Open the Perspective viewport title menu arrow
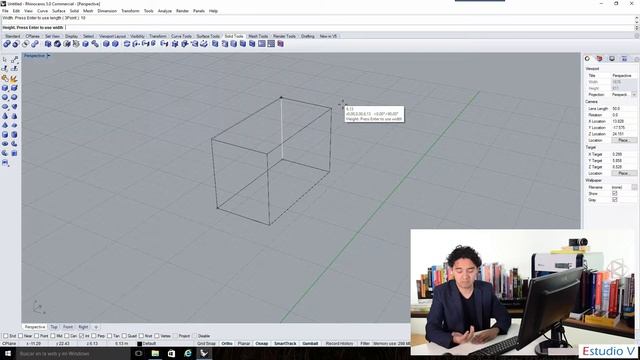The height and width of the screenshot is (360, 640). 48,56
